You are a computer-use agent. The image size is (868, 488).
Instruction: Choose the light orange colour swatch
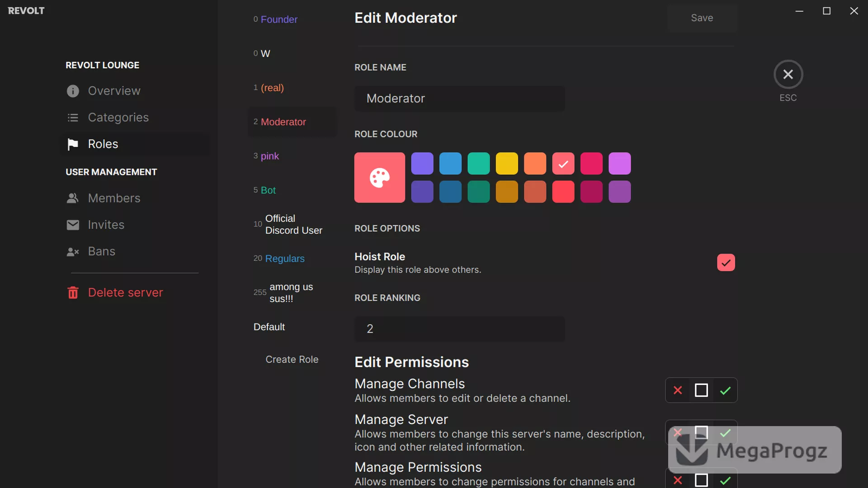pos(535,164)
